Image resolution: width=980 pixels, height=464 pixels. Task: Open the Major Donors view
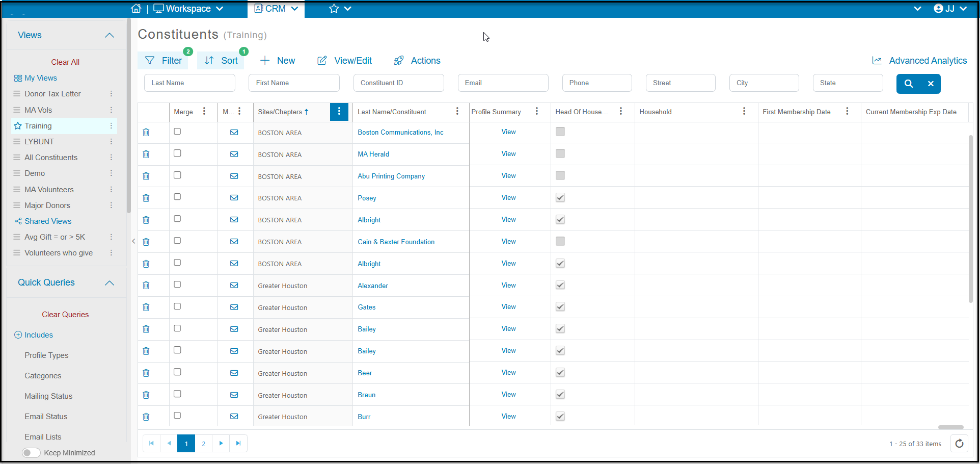tap(47, 205)
